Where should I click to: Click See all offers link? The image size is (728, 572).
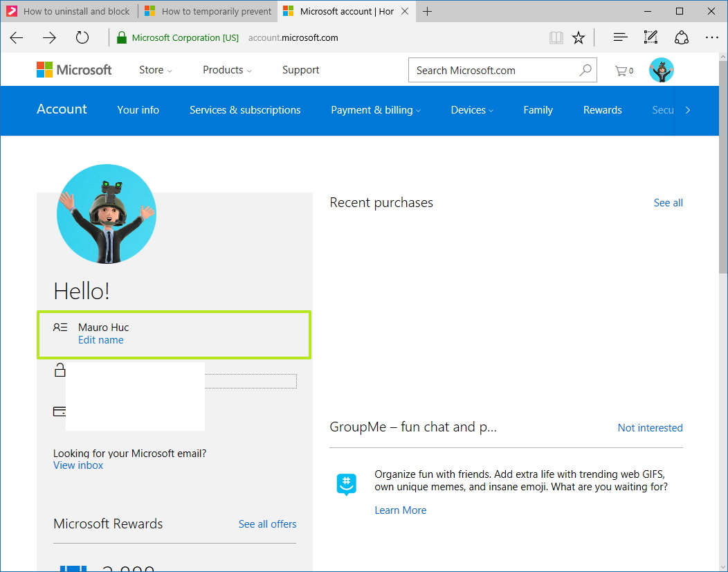pos(267,524)
